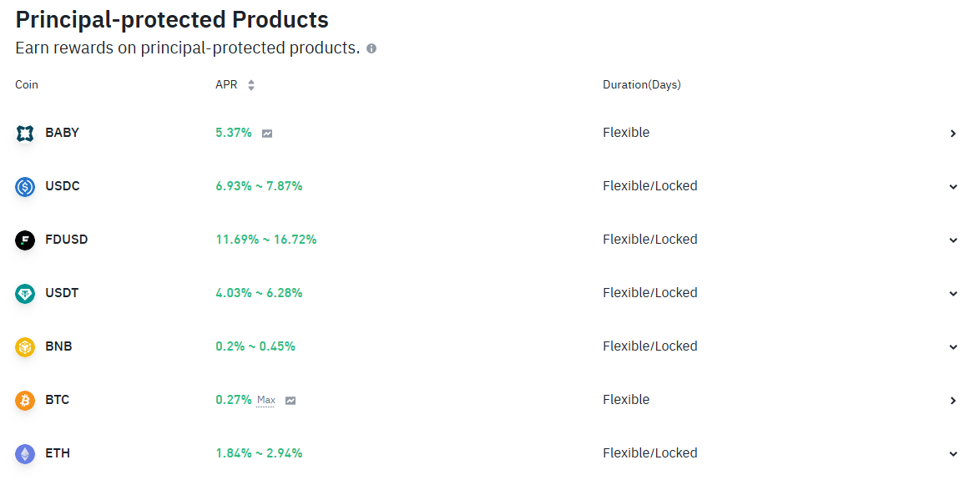Open BTC product details arrow
Viewport: 980px width, 480px height.
click(x=953, y=400)
